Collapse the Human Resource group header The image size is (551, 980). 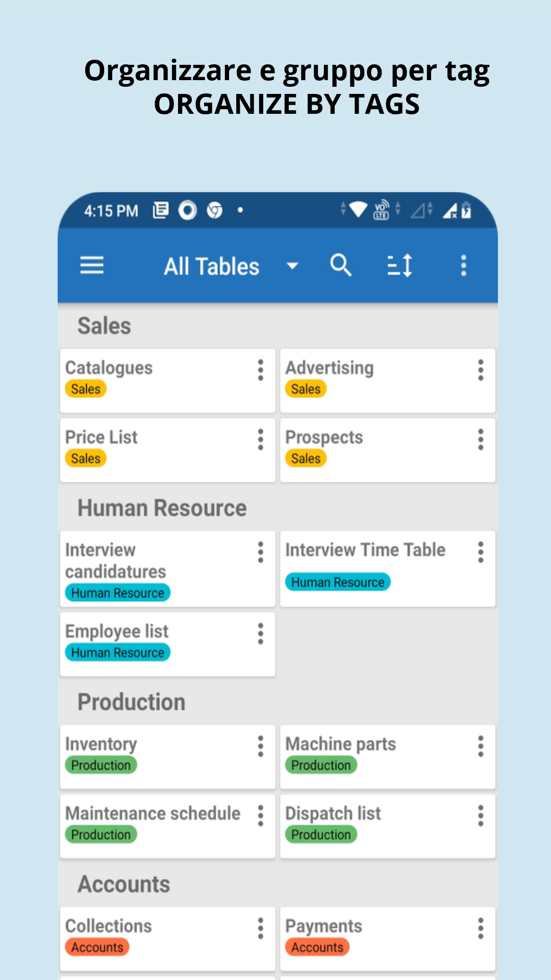coord(162,508)
